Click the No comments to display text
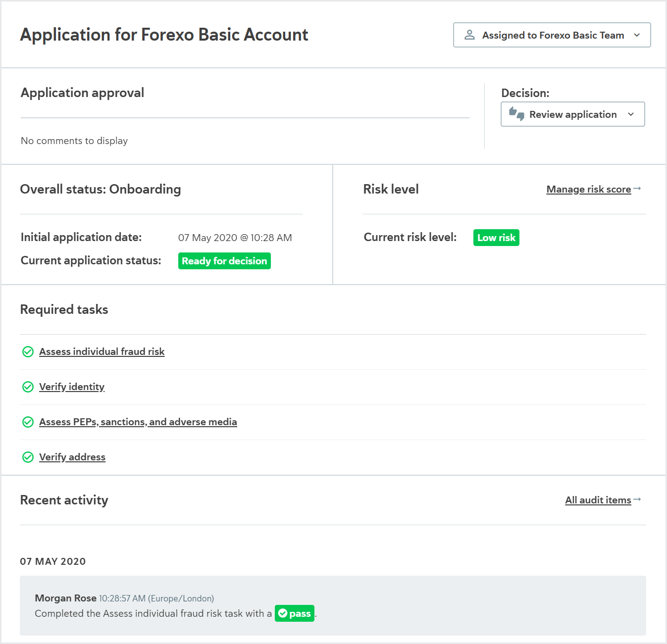 tap(74, 141)
